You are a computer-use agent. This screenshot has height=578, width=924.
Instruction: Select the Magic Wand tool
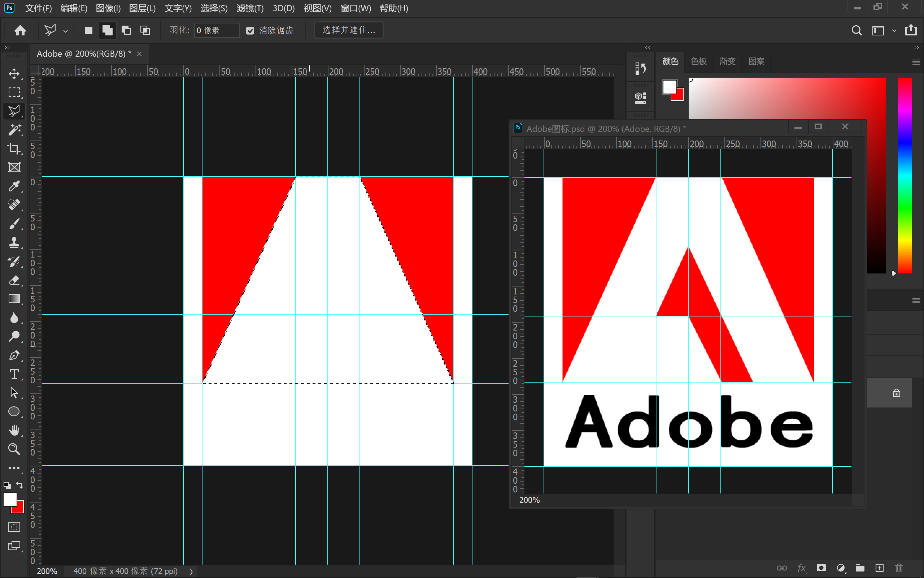click(14, 130)
